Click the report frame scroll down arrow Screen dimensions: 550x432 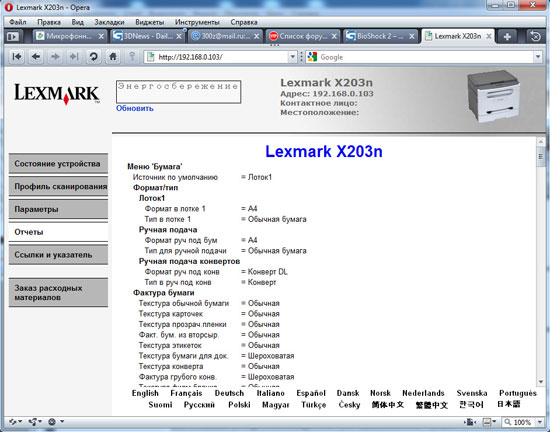[x=541, y=382]
